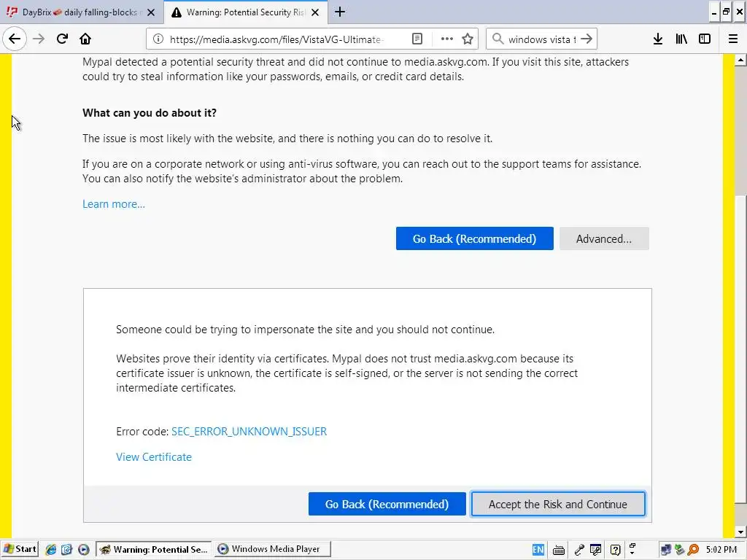Click the language bar microphone icon
Screen dimensions: 747x560
pyautogui.click(x=579, y=550)
